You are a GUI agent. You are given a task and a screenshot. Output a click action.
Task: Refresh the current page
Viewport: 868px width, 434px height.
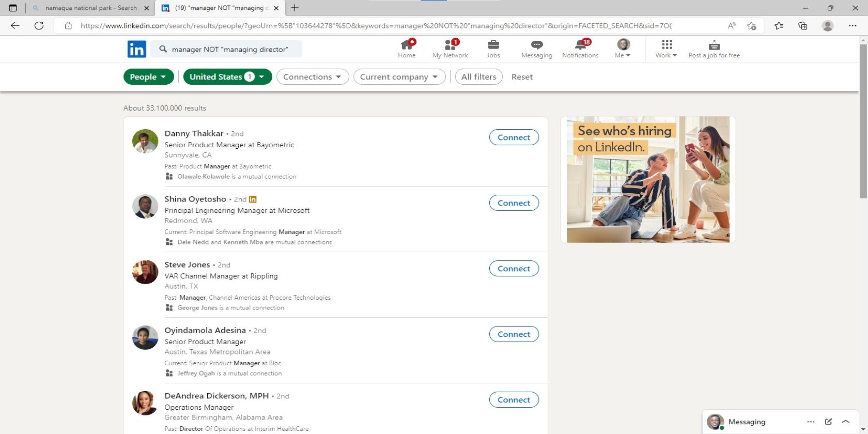39,25
